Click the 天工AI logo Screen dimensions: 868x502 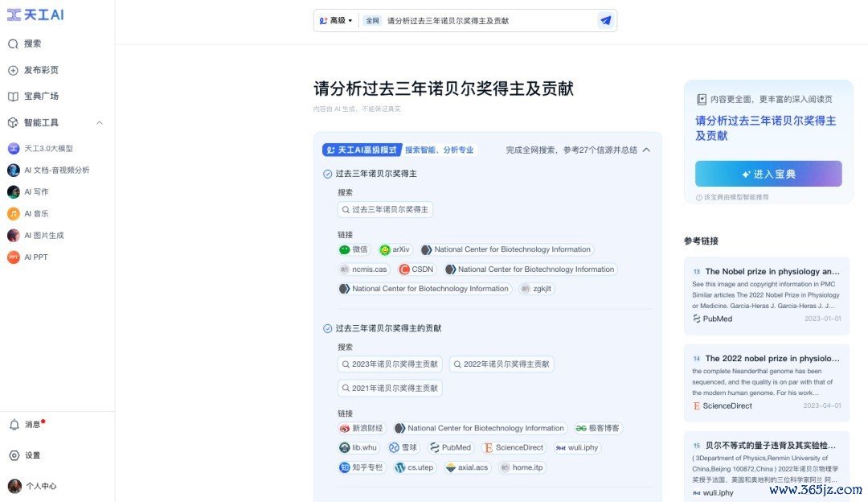coord(35,15)
